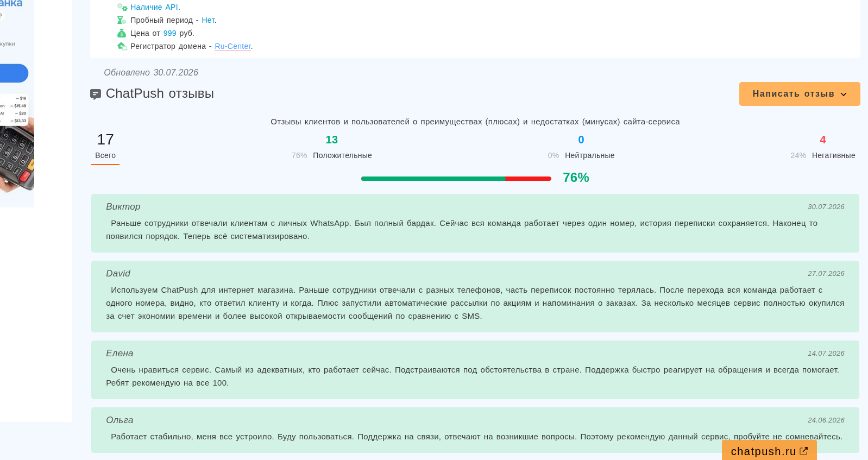The width and height of the screenshot is (868, 460).
Task: Click the green-red rating progress bar
Action: pos(456,179)
